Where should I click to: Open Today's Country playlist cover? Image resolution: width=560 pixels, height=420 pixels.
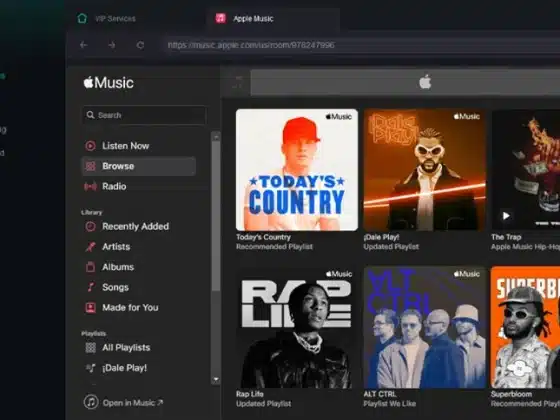(x=297, y=170)
